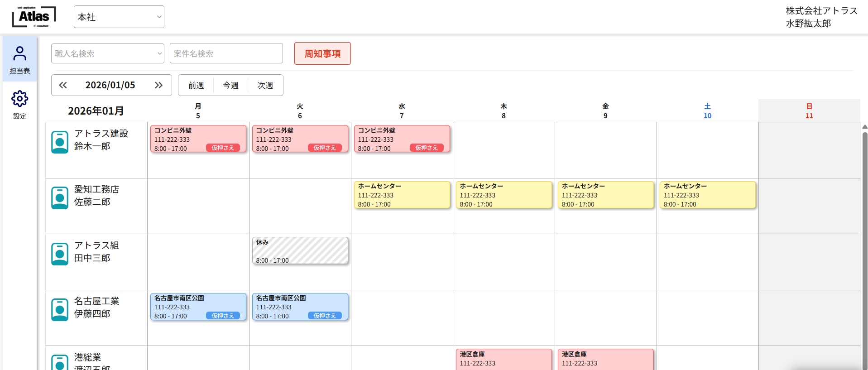Click 伊藤四郎's worker avatar icon
The width and height of the screenshot is (868, 370).
[60, 310]
